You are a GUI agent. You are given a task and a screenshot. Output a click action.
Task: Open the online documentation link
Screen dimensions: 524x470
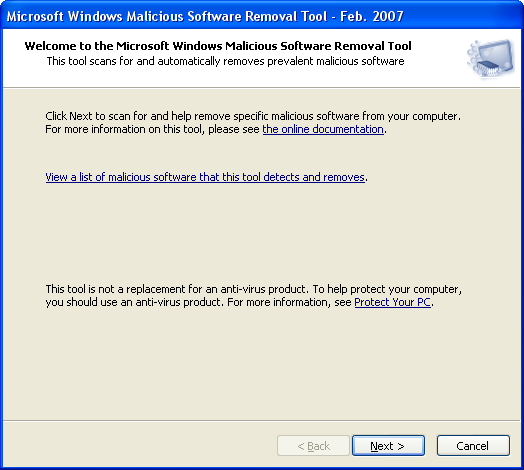point(323,129)
